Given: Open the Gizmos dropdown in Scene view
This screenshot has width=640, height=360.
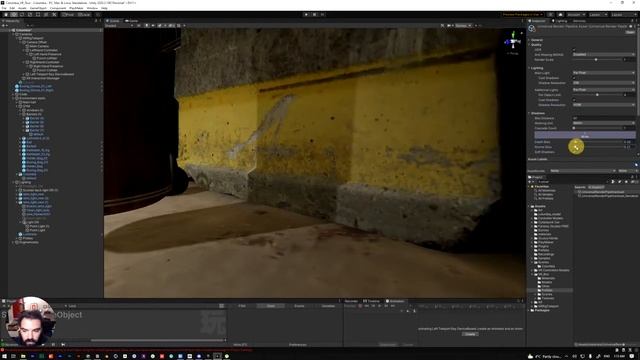Looking at the screenshot, I should click(x=463, y=26).
